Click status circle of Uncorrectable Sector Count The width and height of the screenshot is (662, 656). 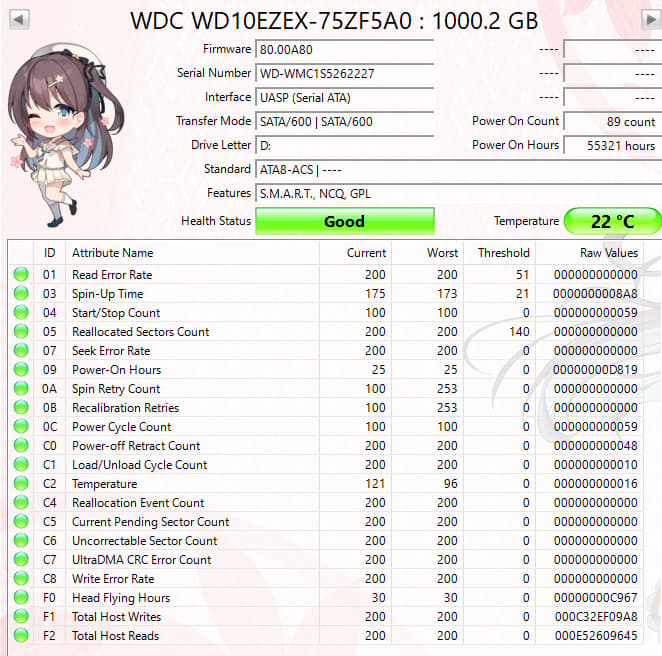pyautogui.click(x=21, y=540)
